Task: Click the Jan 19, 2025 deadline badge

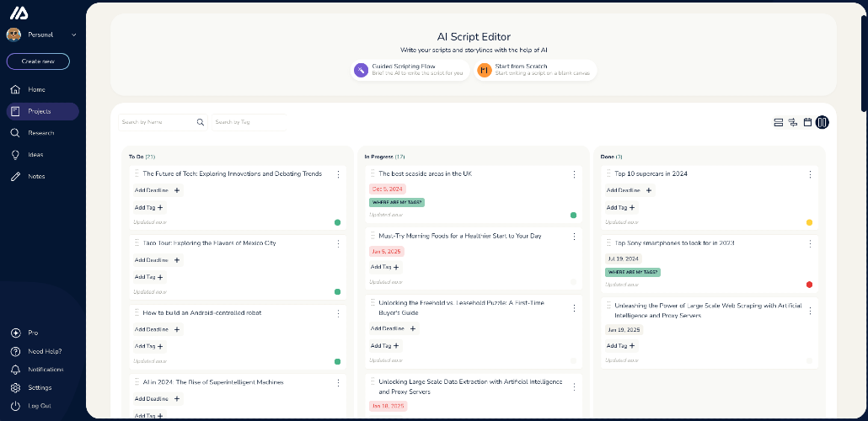Action: click(x=624, y=330)
